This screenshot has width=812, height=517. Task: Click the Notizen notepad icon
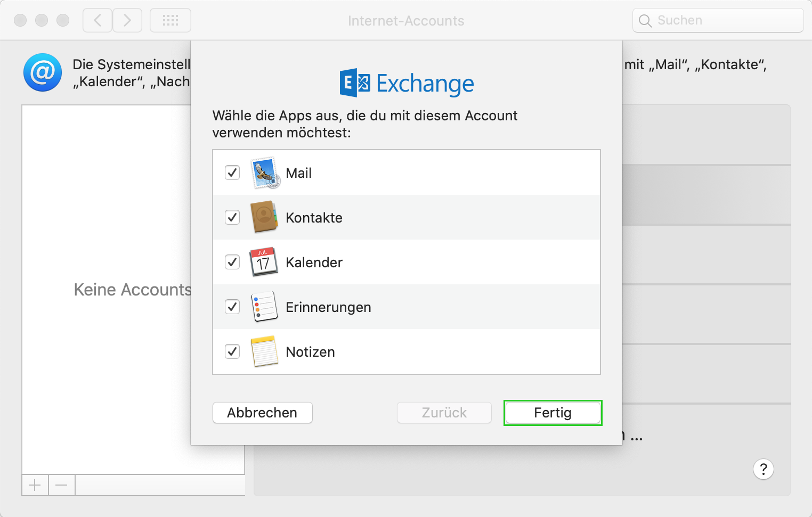[x=264, y=351]
